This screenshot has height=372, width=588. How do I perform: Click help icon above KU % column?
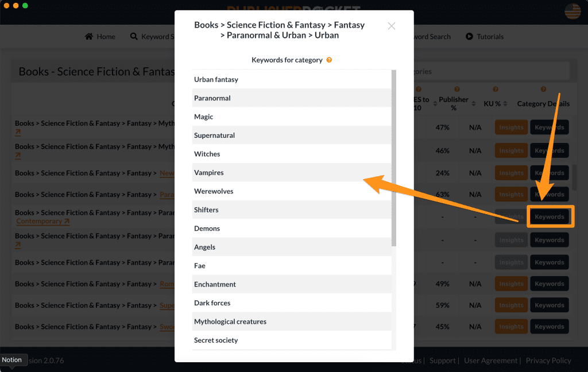pos(496,90)
